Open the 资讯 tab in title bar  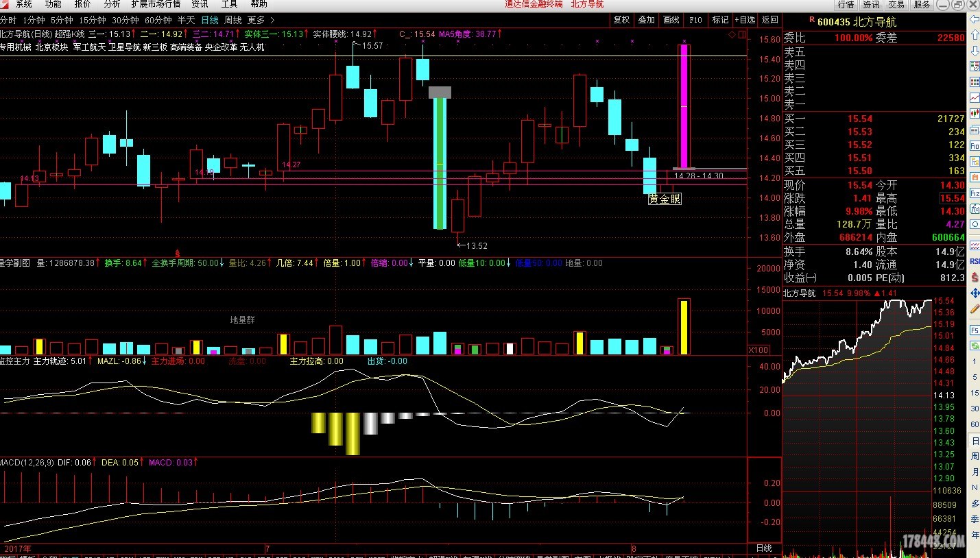tap(871, 5)
